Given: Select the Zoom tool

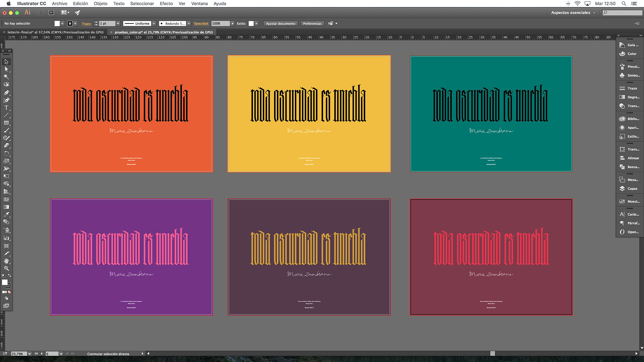Looking at the screenshot, I should 6,268.
